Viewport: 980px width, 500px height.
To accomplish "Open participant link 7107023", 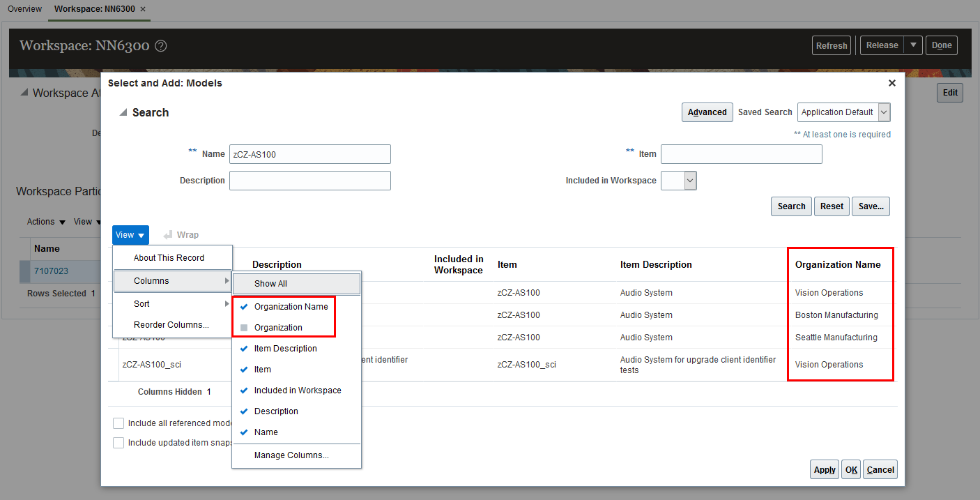I will point(52,271).
